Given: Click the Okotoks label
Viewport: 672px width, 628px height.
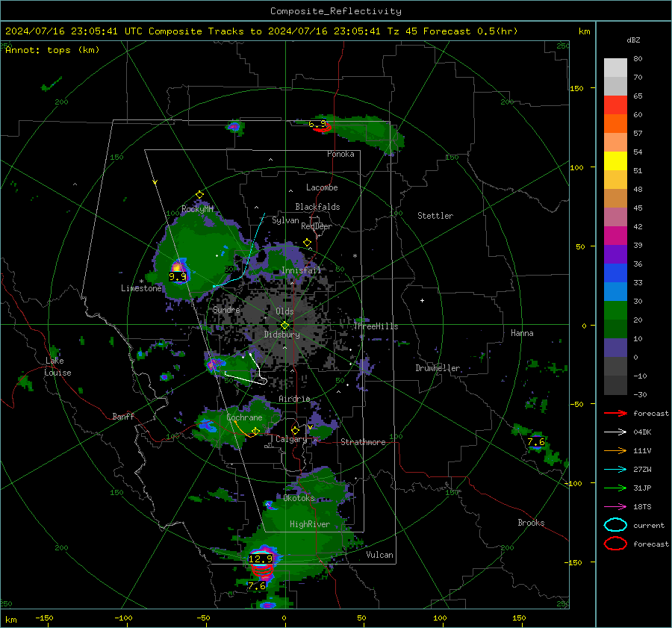Looking at the screenshot, I should [299, 498].
